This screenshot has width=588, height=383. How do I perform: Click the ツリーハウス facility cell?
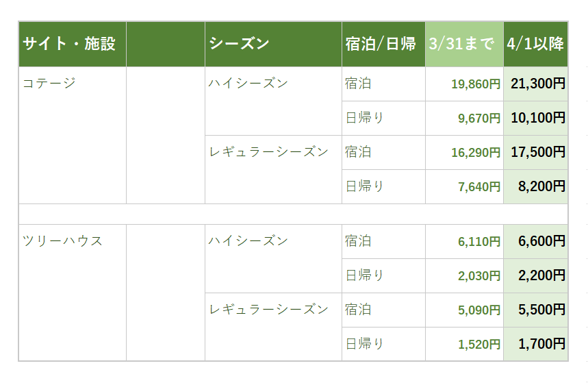coord(63,241)
